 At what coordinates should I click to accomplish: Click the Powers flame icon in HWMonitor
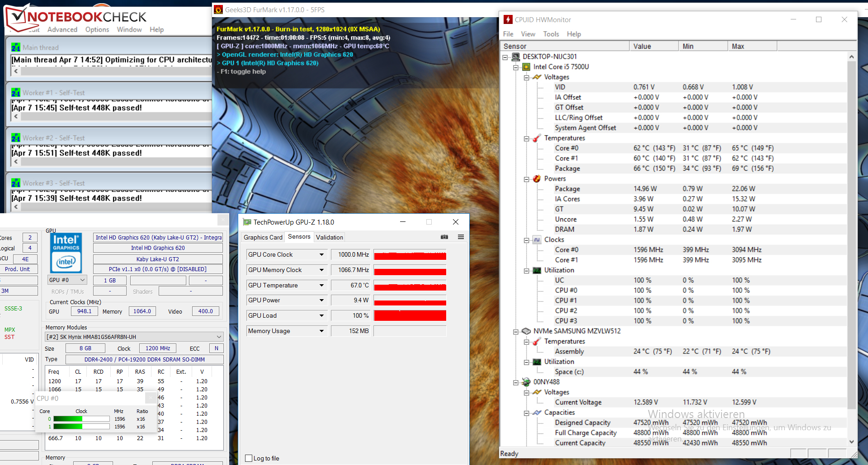[x=537, y=178]
